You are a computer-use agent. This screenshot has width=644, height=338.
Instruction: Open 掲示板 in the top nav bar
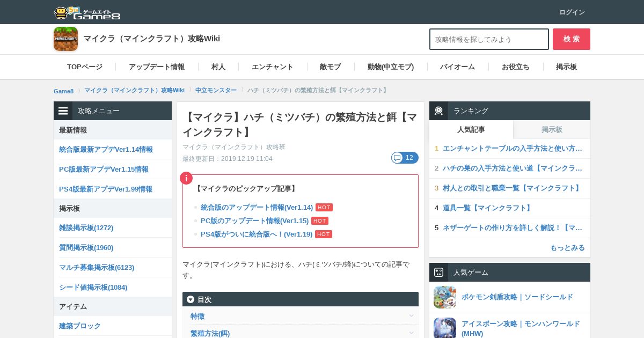click(567, 67)
